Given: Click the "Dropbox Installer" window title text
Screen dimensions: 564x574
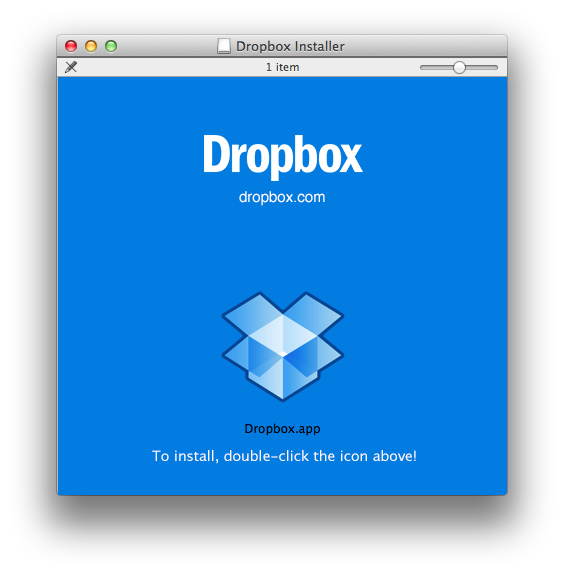Looking at the screenshot, I should [290, 46].
